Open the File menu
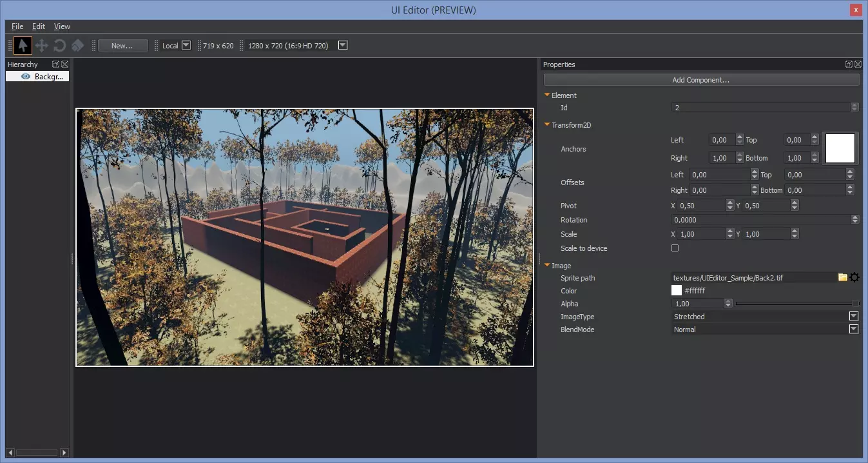868x463 pixels. point(17,26)
